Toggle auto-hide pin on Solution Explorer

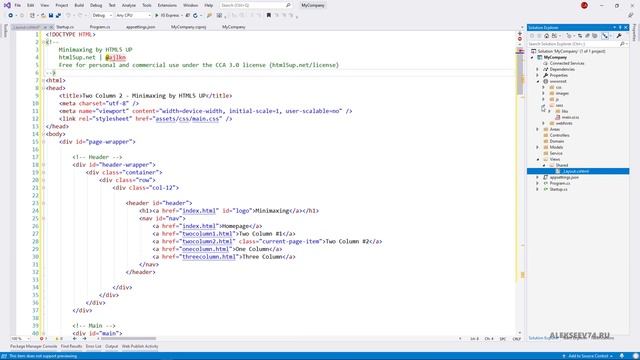click(x=620, y=27)
